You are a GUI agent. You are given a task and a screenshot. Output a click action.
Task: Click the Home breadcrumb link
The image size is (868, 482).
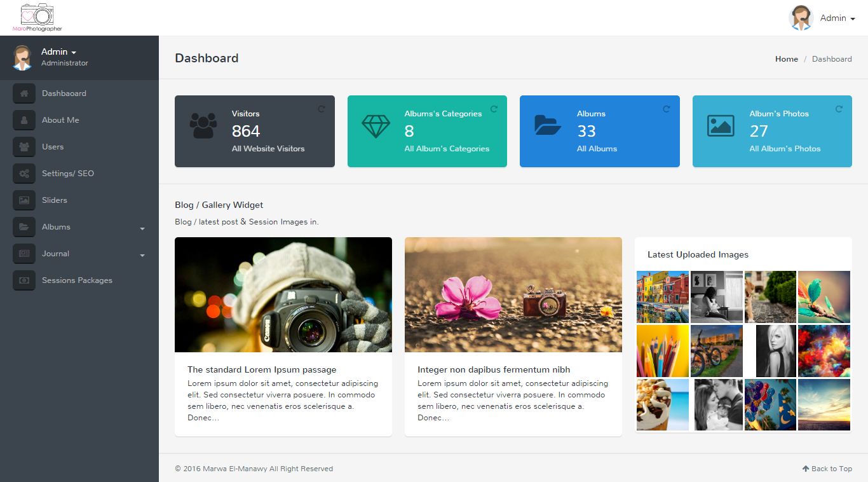coord(786,59)
